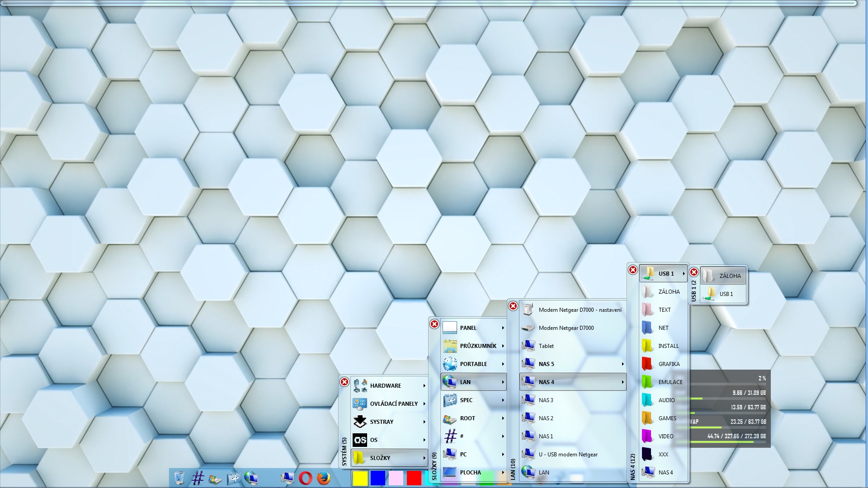This screenshot has width=868, height=488.
Task: Open the NAS 2 entry
Action: [573, 418]
